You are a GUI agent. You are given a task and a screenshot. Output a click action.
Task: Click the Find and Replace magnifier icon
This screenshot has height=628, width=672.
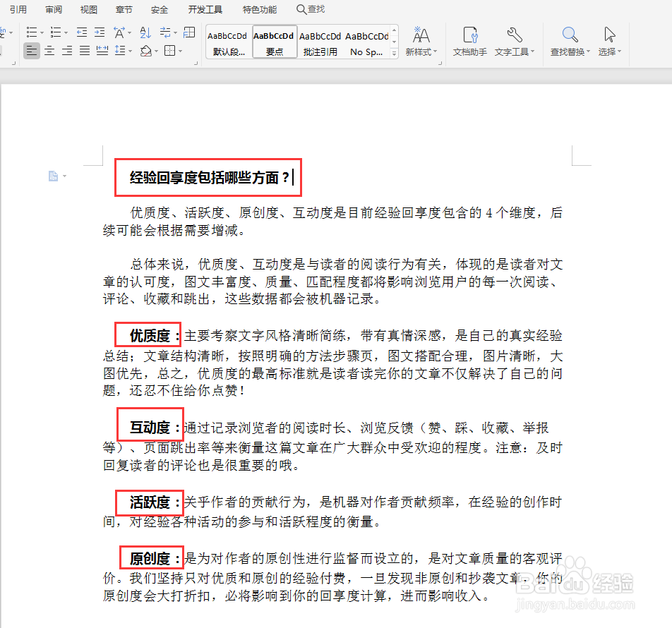[570, 35]
